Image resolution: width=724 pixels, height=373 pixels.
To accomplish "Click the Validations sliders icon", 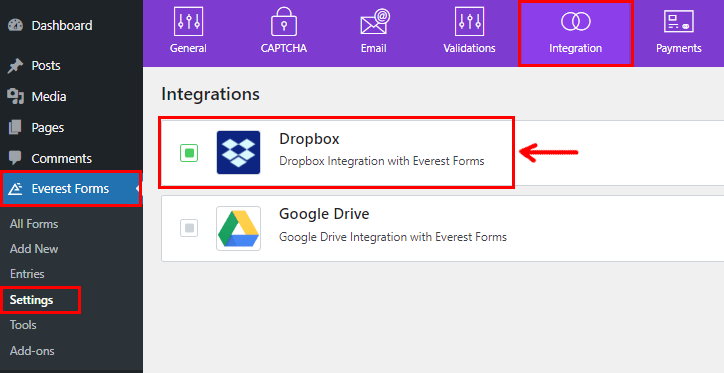I will point(469,21).
